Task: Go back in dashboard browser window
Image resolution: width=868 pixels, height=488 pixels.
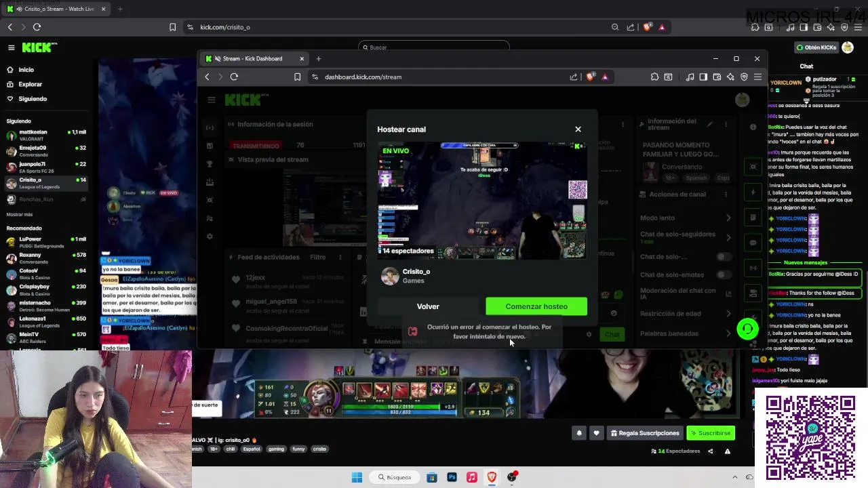Action: pos(208,77)
